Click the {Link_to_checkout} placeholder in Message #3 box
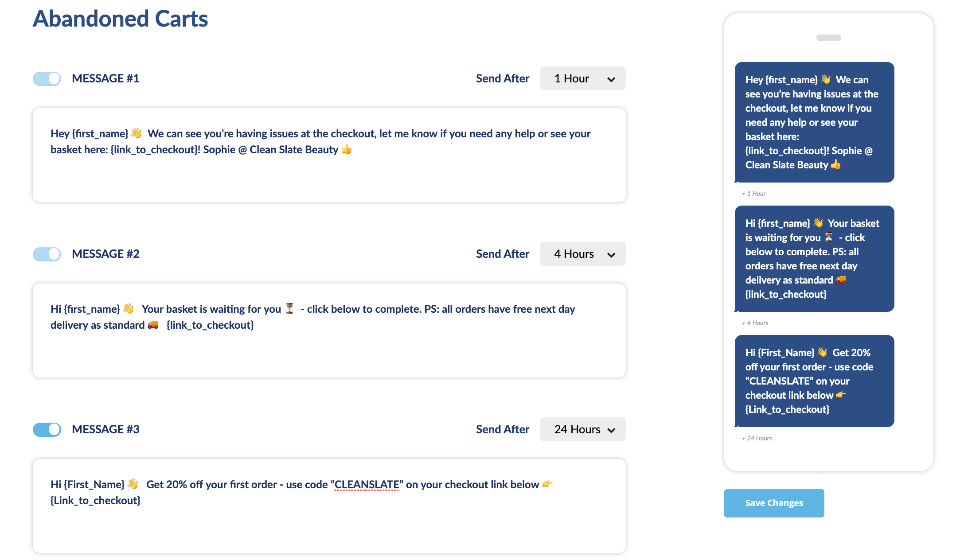Screen dimensions: 960x560 pyautogui.click(x=95, y=501)
